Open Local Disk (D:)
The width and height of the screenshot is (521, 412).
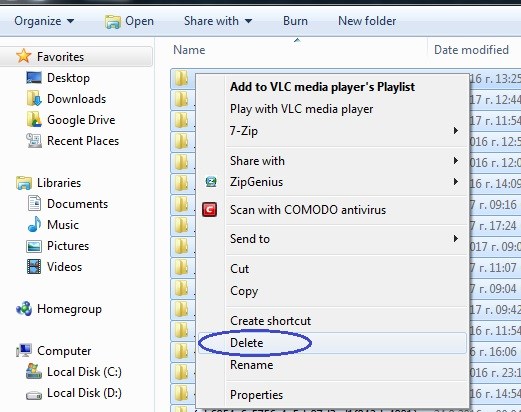point(84,393)
